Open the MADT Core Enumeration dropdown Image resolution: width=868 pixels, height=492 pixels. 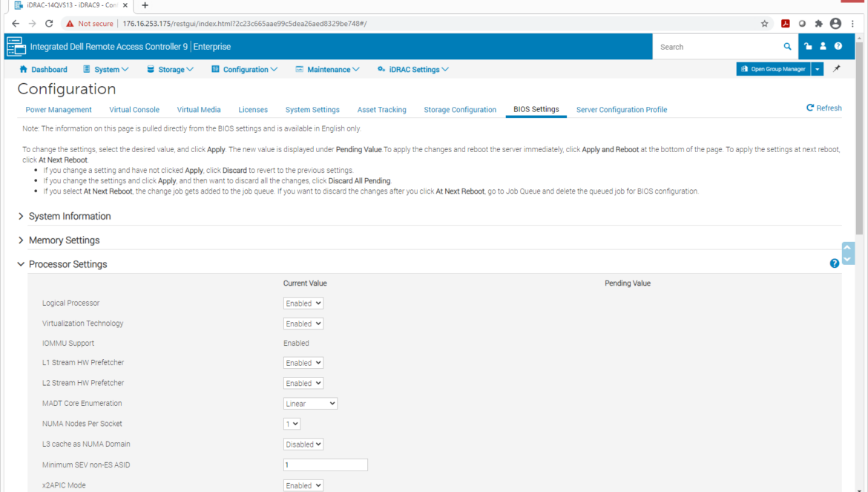tap(310, 404)
